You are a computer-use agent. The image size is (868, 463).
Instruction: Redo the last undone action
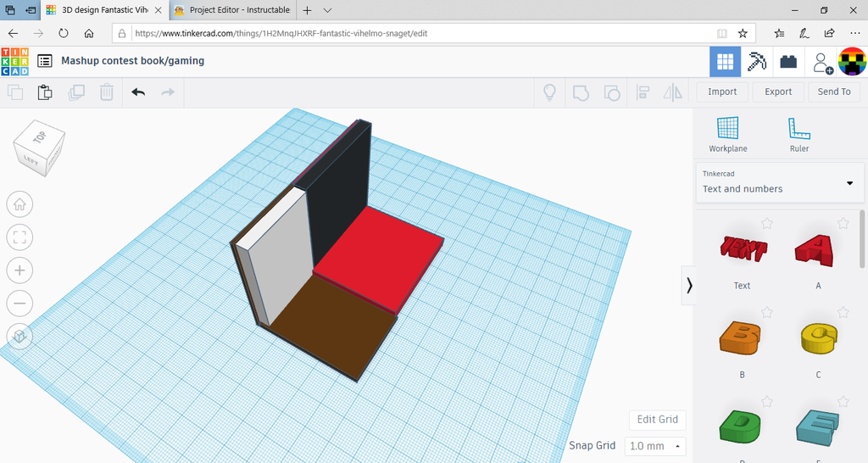[168, 92]
